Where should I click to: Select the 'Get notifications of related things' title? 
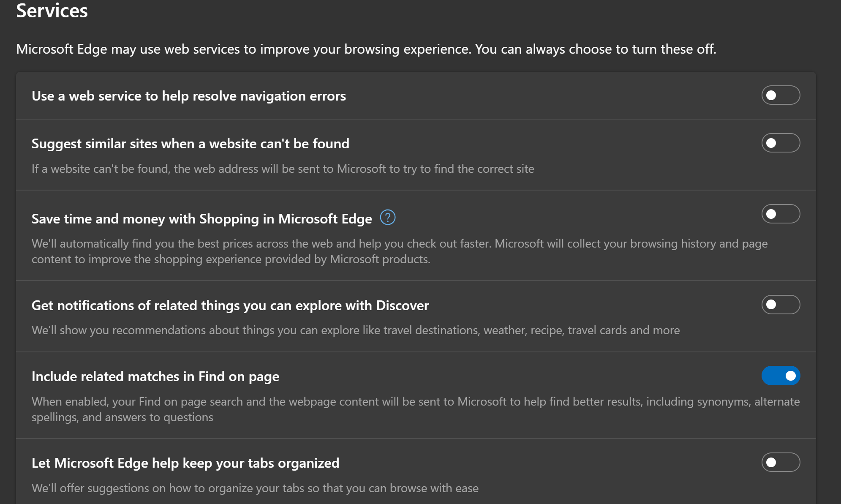point(230,305)
